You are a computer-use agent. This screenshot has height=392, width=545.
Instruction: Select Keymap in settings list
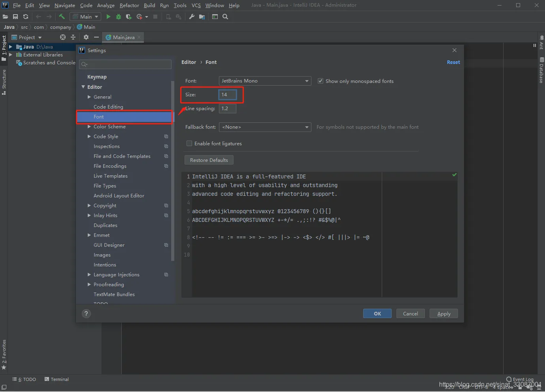(97, 77)
